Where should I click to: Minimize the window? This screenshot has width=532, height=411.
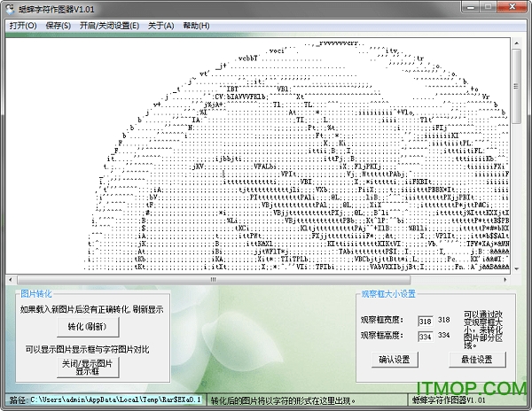click(470, 7)
